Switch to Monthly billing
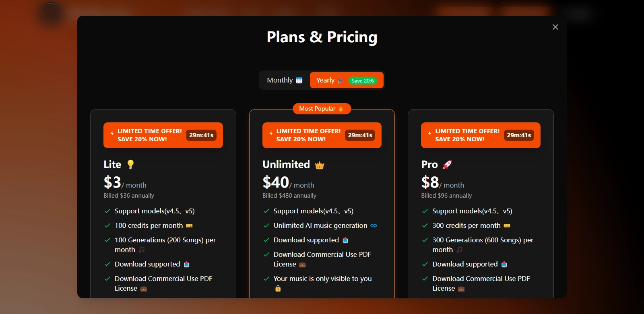 point(284,80)
